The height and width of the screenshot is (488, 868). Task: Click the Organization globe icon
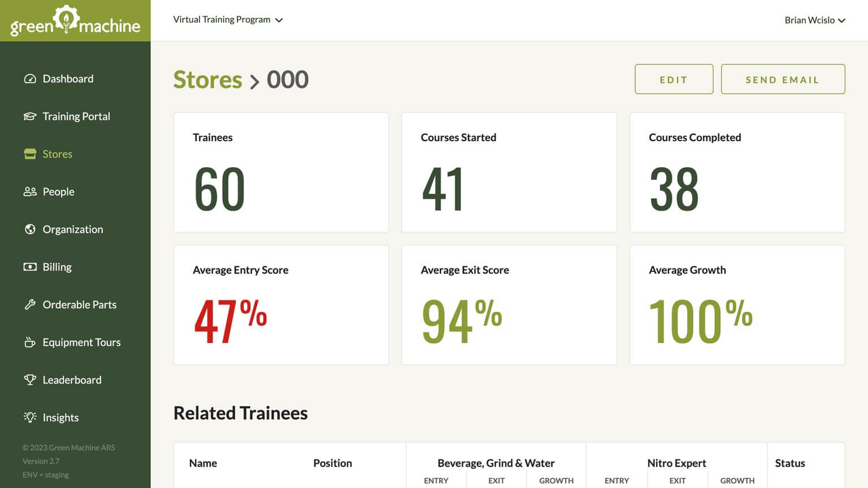(x=30, y=229)
